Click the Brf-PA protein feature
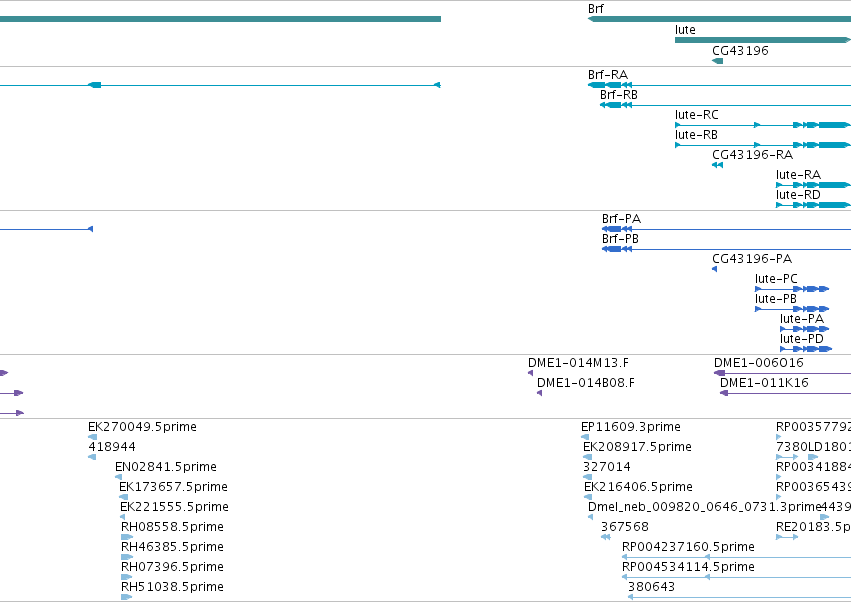Image resolution: width=851 pixels, height=602 pixels. [x=726, y=229]
